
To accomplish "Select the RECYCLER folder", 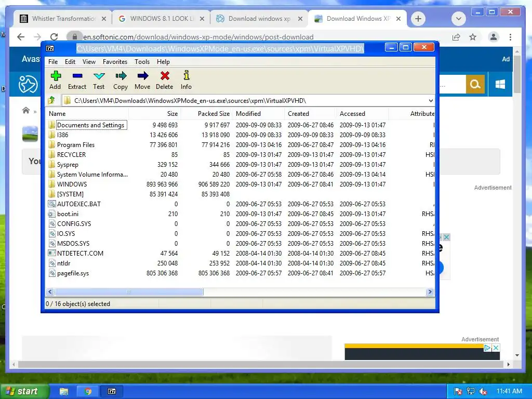I will coord(71,155).
